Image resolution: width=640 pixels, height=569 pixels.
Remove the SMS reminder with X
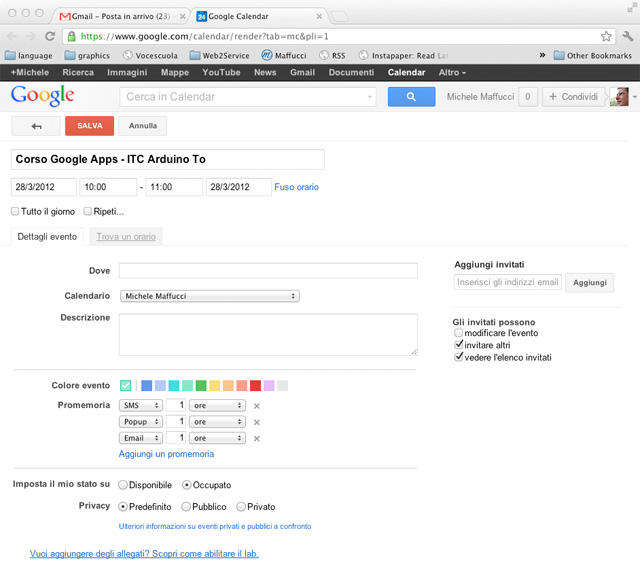(x=257, y=406)
